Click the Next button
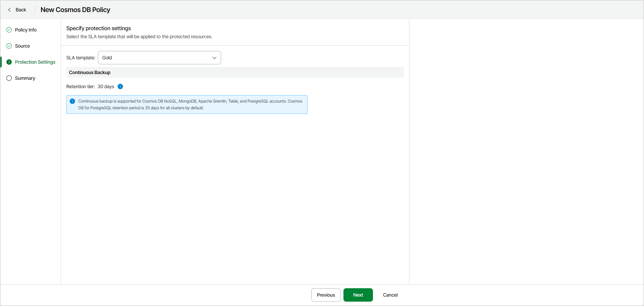This screenshot has height=306, width=644. [358, 295]
